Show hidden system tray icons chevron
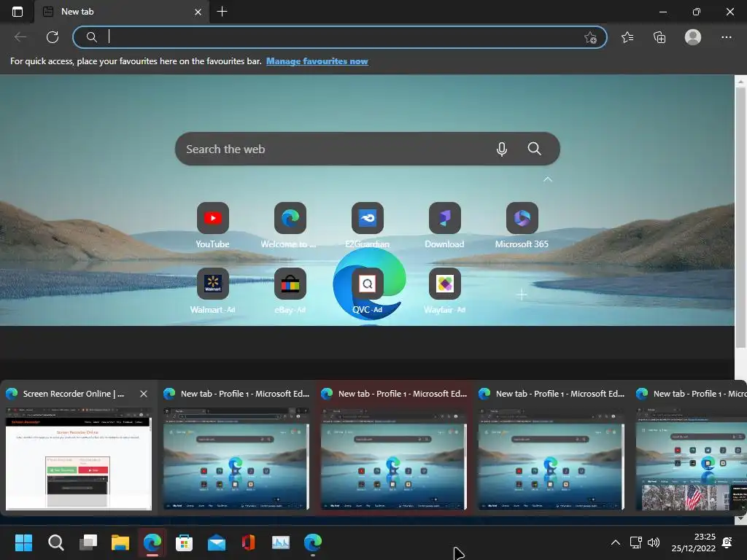The width and height of the screenshot is (747, 560). tap(616, 542)
